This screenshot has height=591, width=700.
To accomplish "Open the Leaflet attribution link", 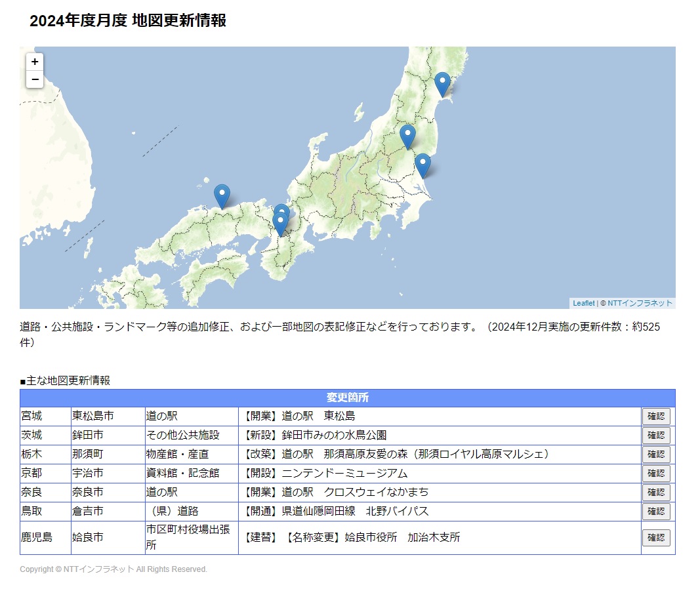I will [x=583, y=303].
